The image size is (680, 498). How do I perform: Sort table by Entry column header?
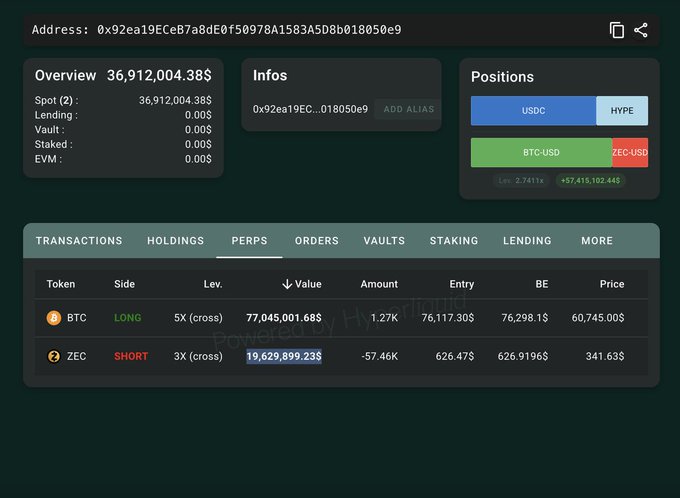[461, 284]
